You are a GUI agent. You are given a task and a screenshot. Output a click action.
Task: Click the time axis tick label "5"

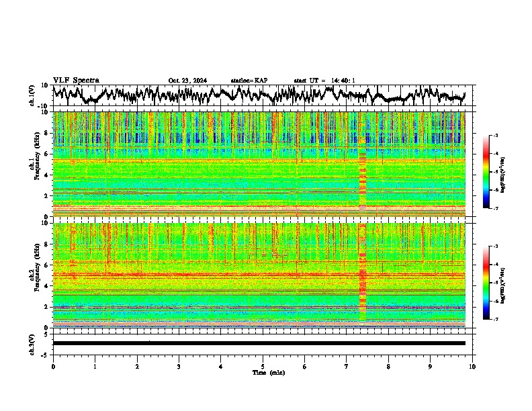(x=263, y=367)
